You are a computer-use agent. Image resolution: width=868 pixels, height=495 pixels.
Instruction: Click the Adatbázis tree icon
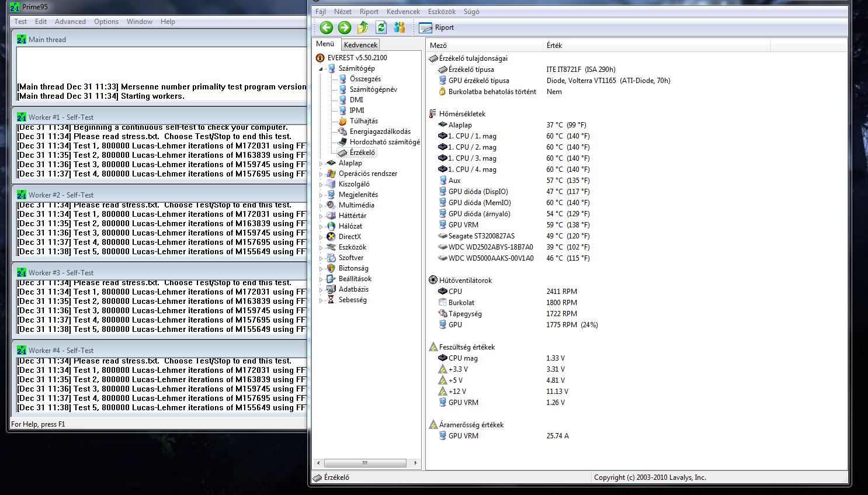coord(332,289)
